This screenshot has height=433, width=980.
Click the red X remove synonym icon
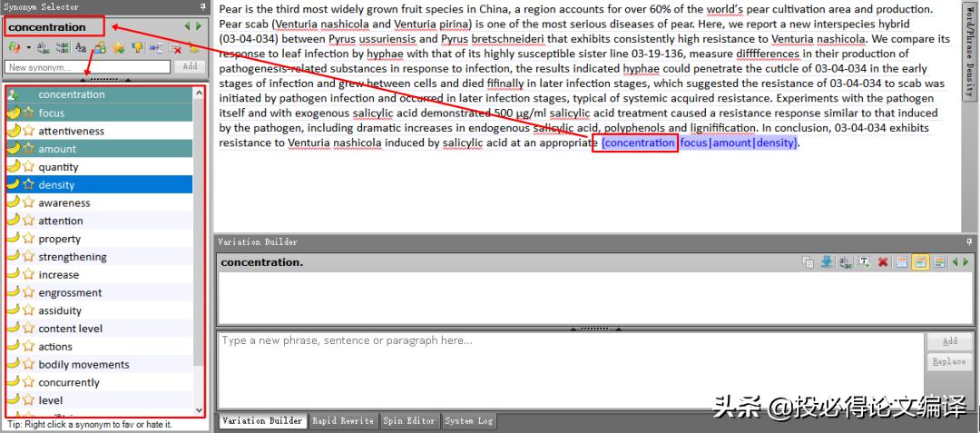coord(175,49)
